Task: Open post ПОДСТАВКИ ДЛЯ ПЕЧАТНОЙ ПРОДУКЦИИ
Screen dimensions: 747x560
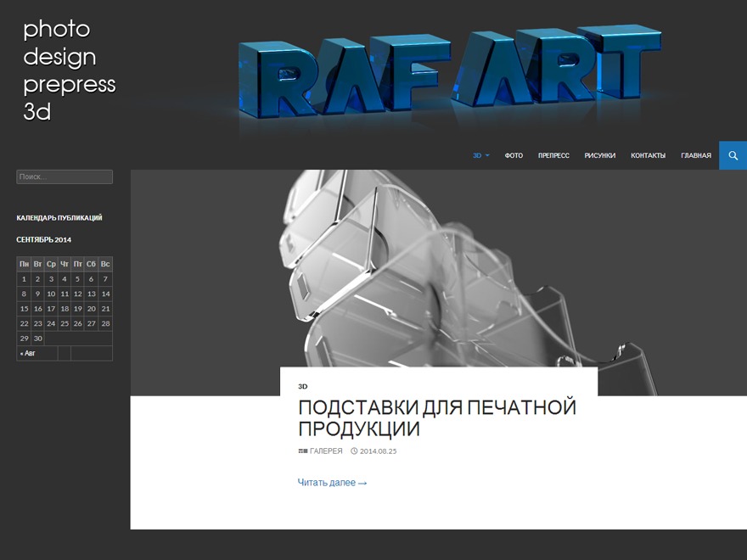Action: point(437,418)
